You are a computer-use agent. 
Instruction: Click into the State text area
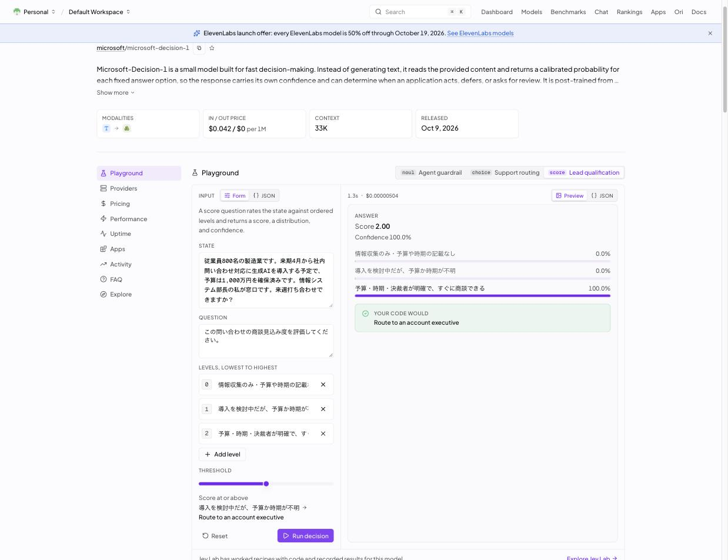(x=266, y=280)
